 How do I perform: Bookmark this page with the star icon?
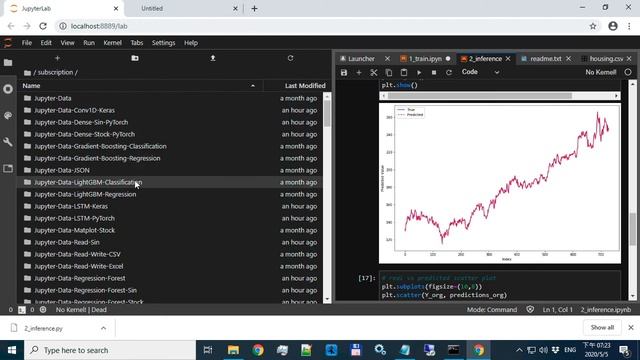point(593,26)
